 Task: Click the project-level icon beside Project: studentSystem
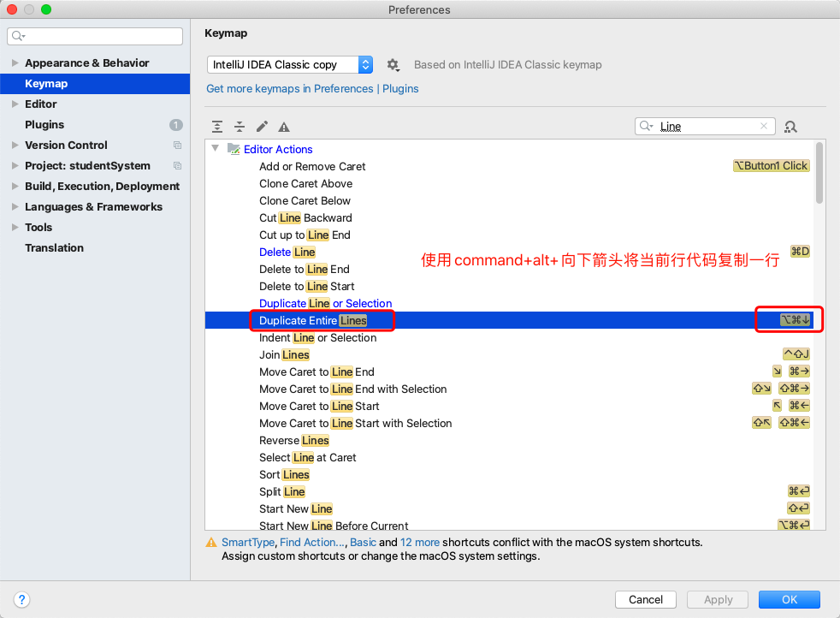click(x=177, y=165)
